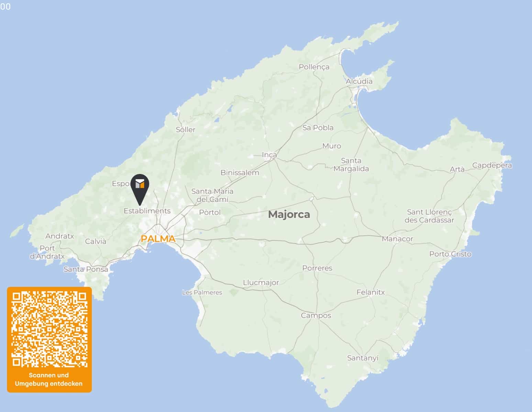Select the Sa Pobla town label

[x=318, y=128]
